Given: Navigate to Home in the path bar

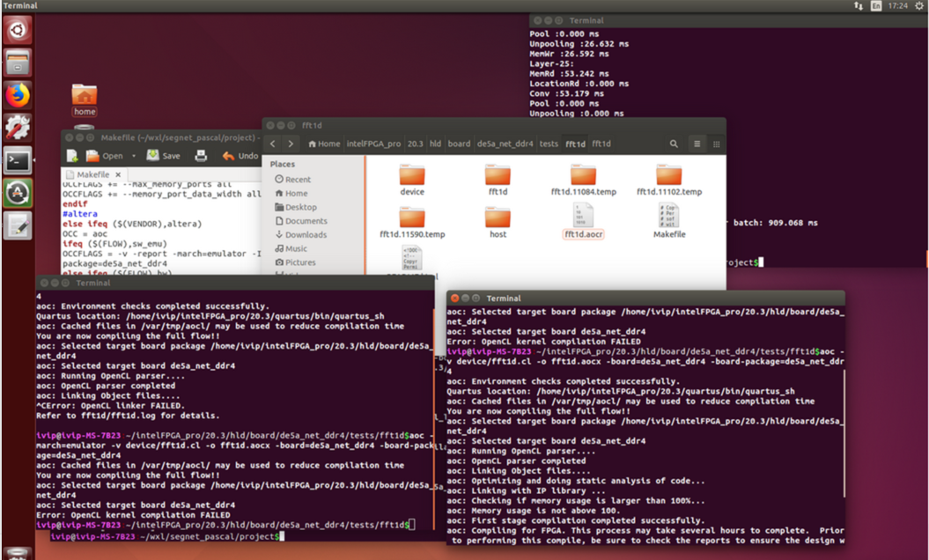Looking at the screenshot, I should pos(324,144).
